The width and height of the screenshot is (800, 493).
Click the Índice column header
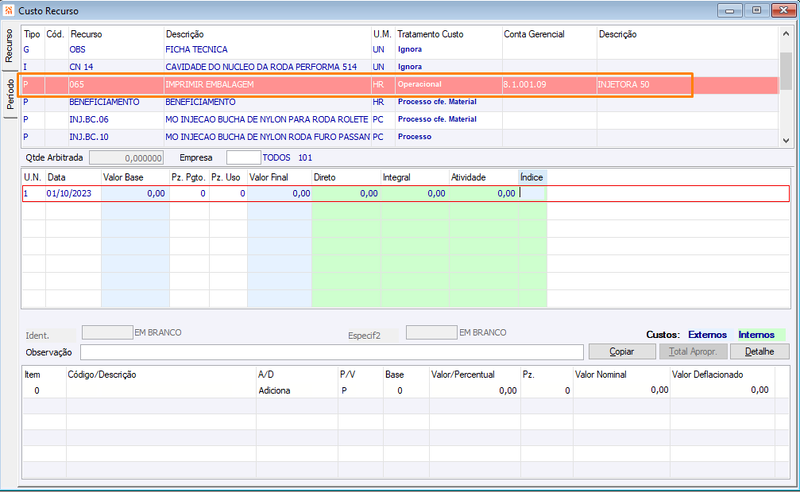click(x=532, y=178)
